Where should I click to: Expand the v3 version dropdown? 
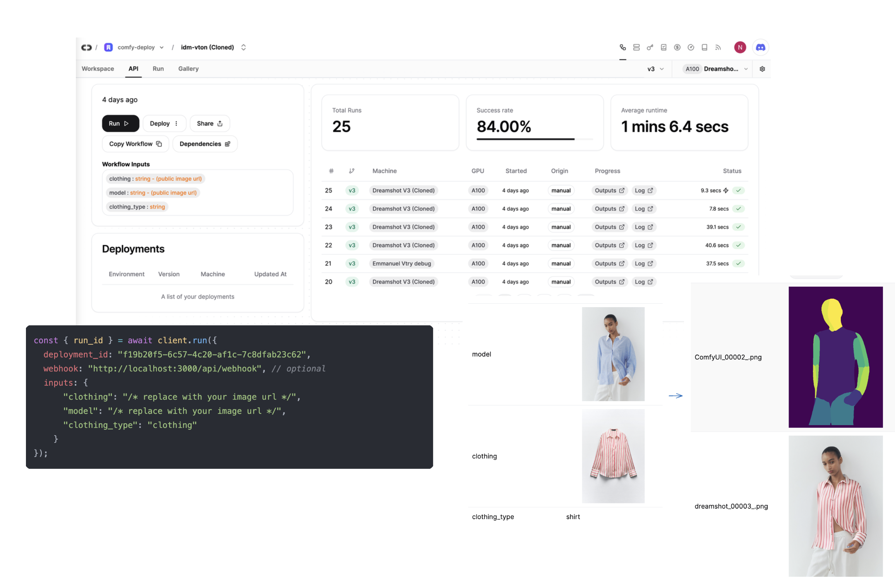point(655,69)
